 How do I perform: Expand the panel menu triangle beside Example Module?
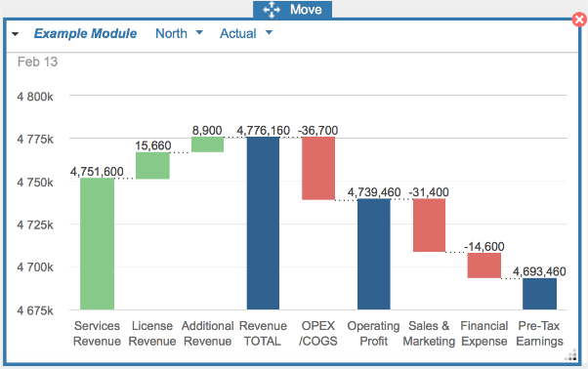(15, 34)
